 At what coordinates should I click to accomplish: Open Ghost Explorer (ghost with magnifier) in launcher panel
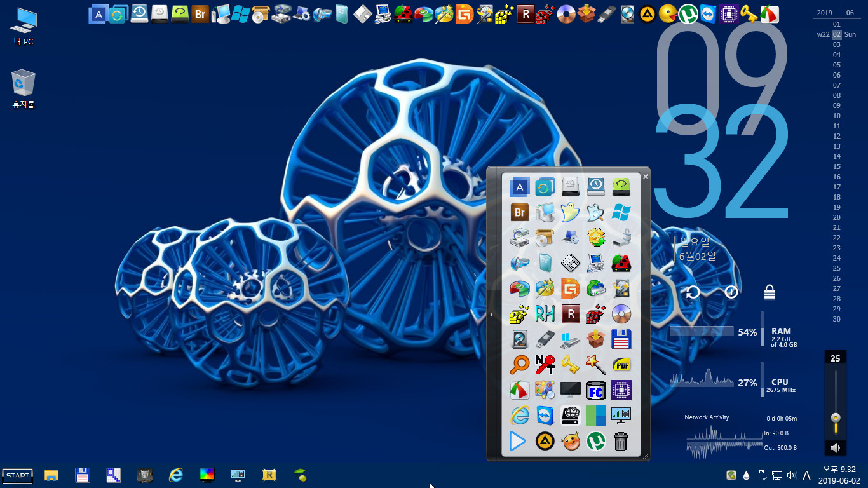tap(596, 212)
